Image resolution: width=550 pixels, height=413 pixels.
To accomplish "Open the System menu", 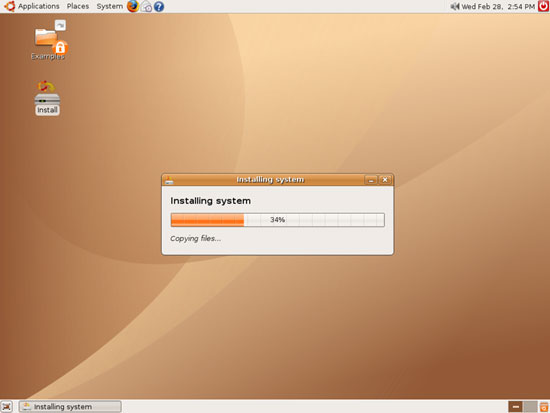I will (x=109, y=6).
